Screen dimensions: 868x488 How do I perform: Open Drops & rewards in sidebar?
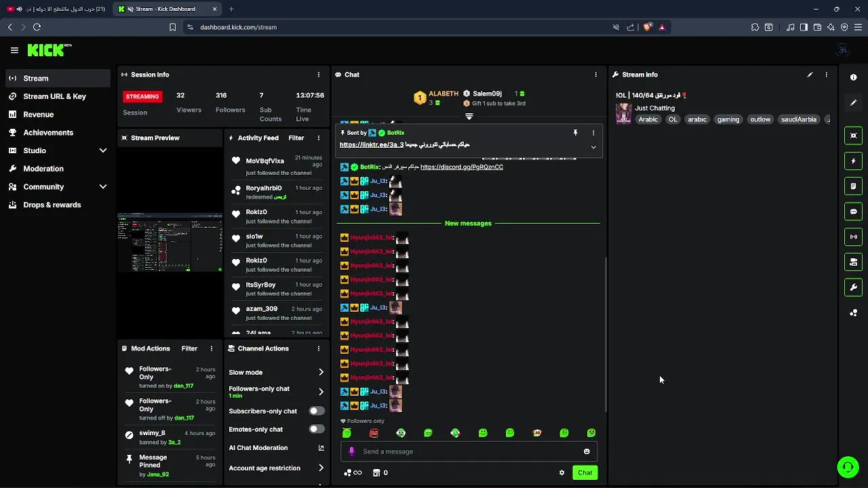pos(58,205)
